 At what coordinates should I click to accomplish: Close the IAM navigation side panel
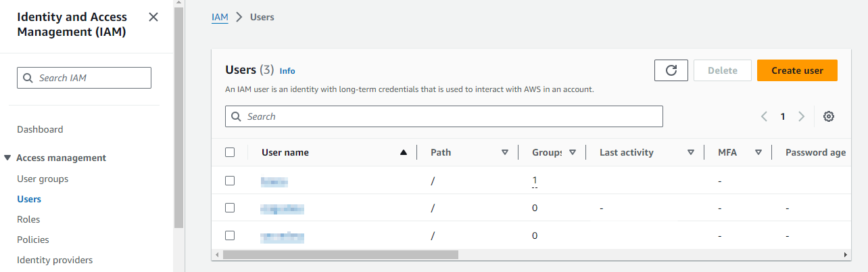[153, 17]
